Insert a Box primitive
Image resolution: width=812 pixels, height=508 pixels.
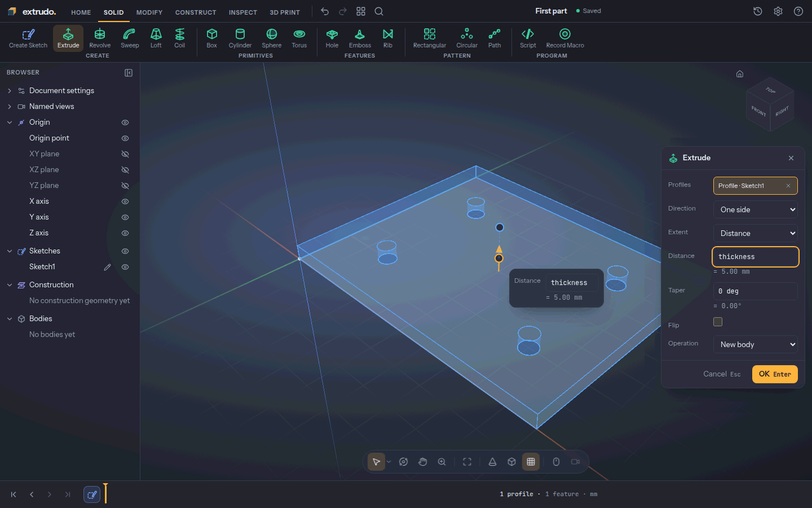212,38
